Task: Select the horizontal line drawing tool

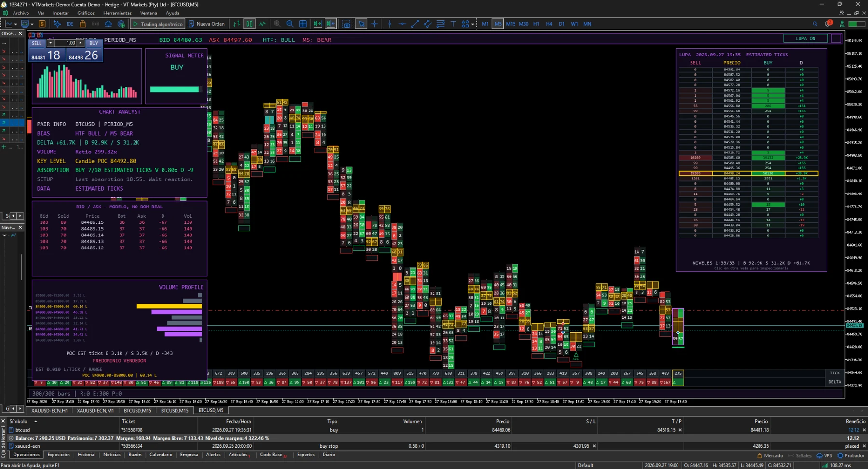Action: pyautogui.click(x=402, y=24)
